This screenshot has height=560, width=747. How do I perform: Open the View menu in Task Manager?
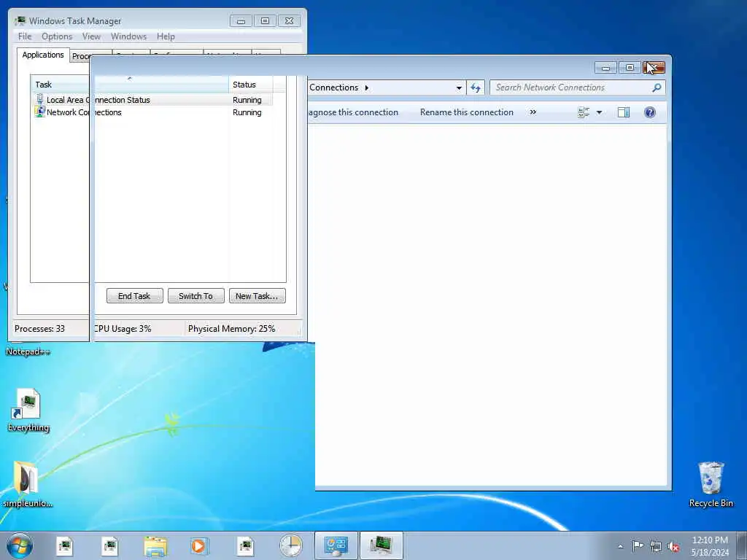[91, 36]
